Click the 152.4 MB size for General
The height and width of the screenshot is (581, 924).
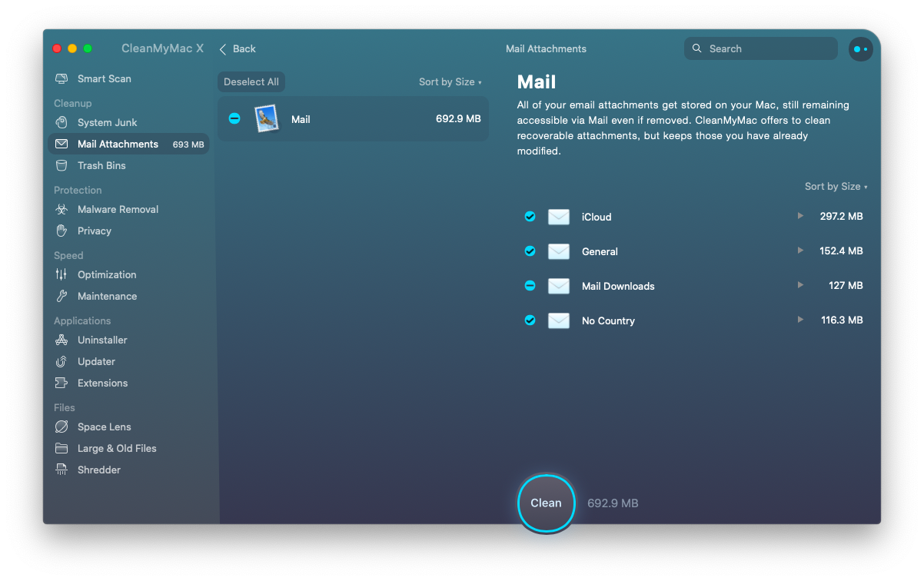(x=841, y=251)
